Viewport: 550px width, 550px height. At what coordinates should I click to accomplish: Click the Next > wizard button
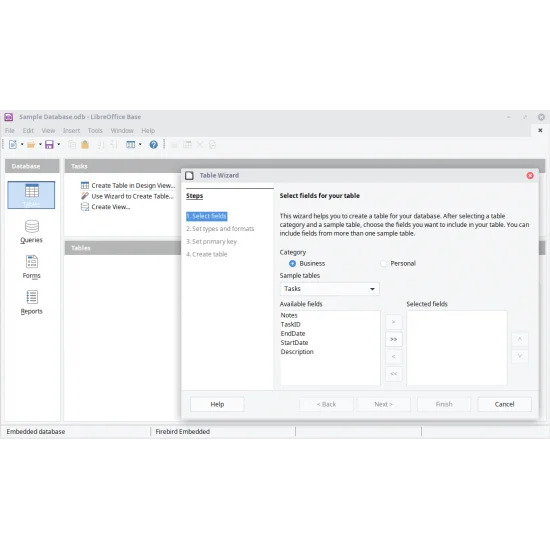pos(383,404)
